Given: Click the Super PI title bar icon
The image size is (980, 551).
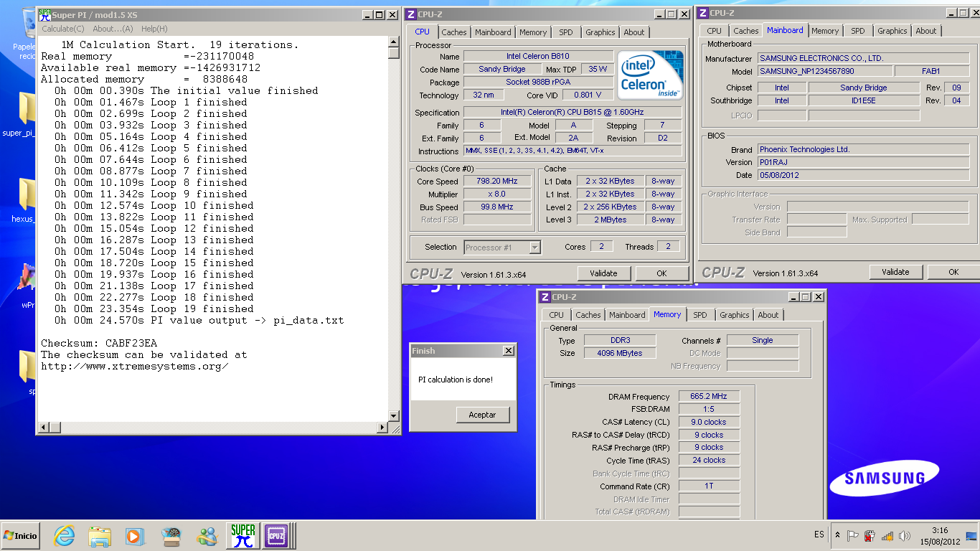Looking at the screenshot, I should [45, 14].
